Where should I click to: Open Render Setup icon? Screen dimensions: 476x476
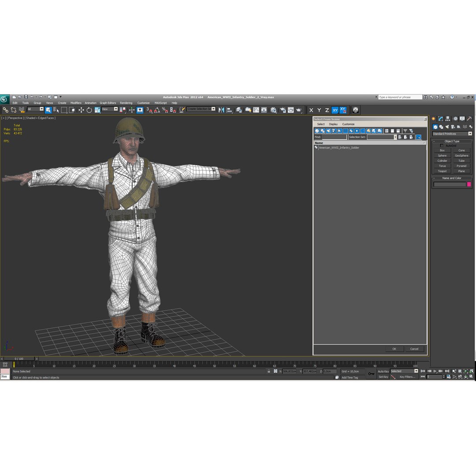pyautogui.click(x=283, y=110)
